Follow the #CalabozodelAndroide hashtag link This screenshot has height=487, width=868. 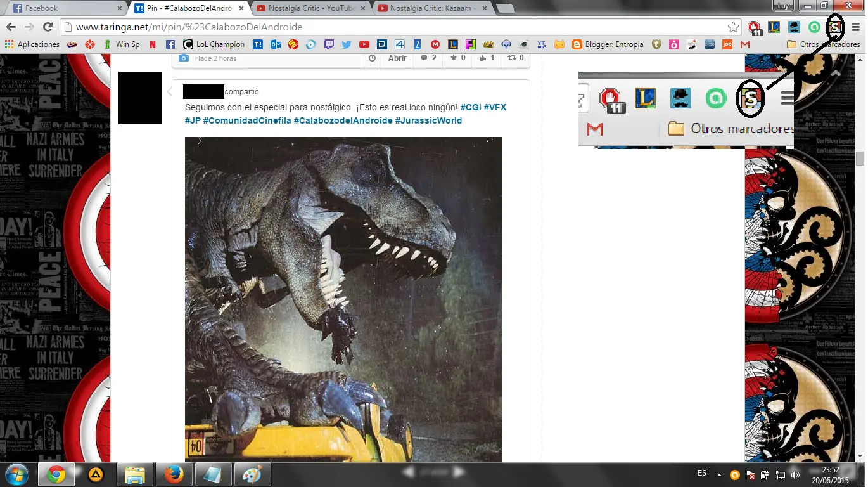click(343, 120)
